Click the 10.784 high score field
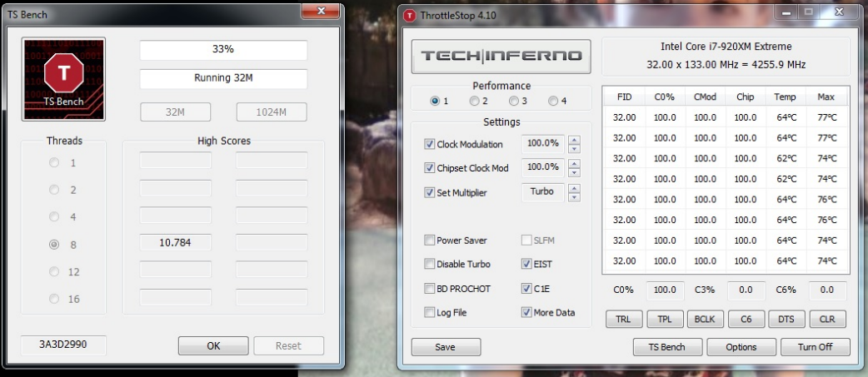The image size is (868, 377). [176, 242]
